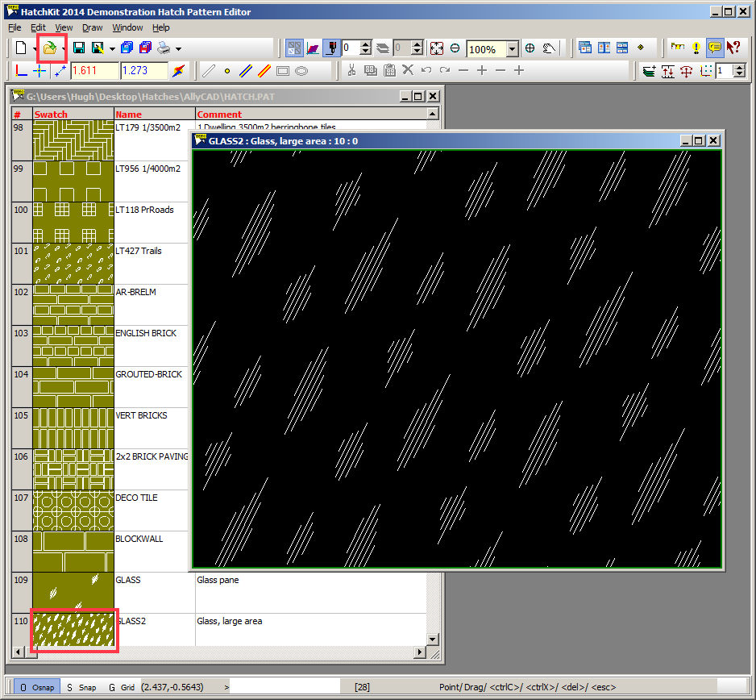The width and height of the screenshot is (756, 700).
Task: Open the zoom percentage dropdown
Action: pos(513,49)
